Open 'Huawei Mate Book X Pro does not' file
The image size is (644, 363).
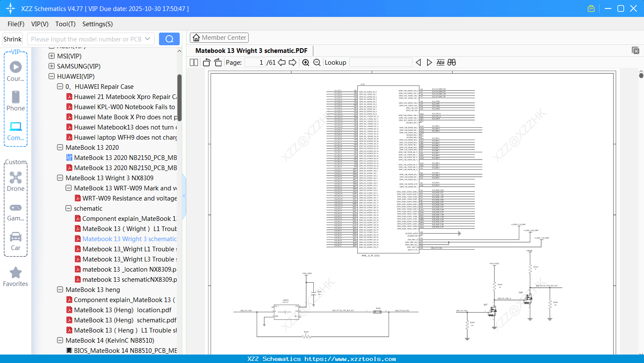point(126,117)
